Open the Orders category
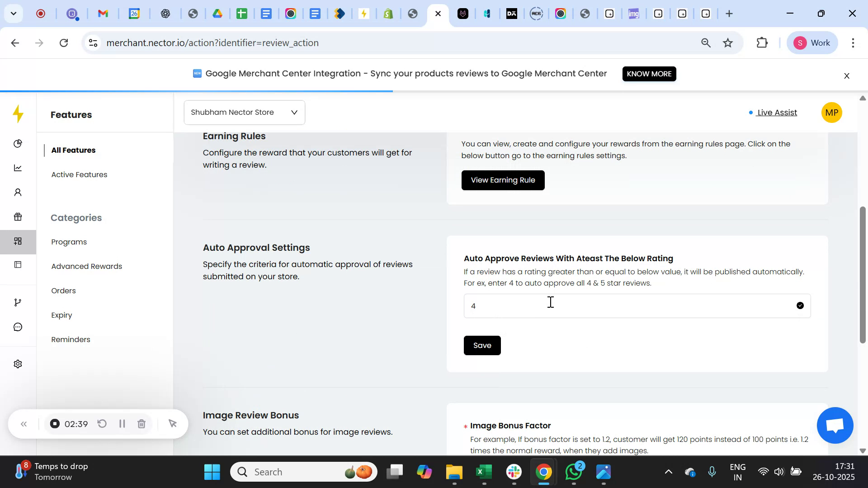This screenshot has width=868, height=488. (x=63, y=291)
